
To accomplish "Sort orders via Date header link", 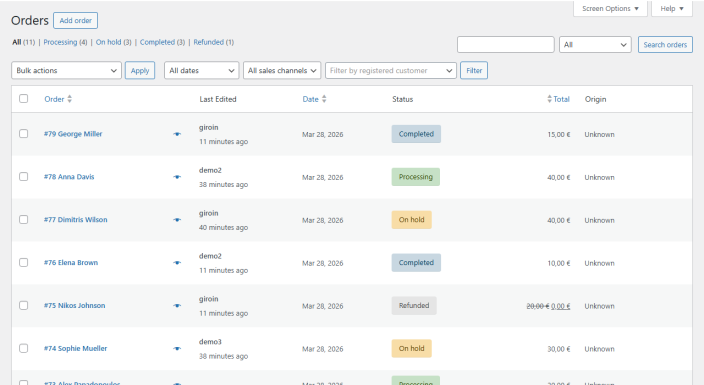I will coord(310,99).
